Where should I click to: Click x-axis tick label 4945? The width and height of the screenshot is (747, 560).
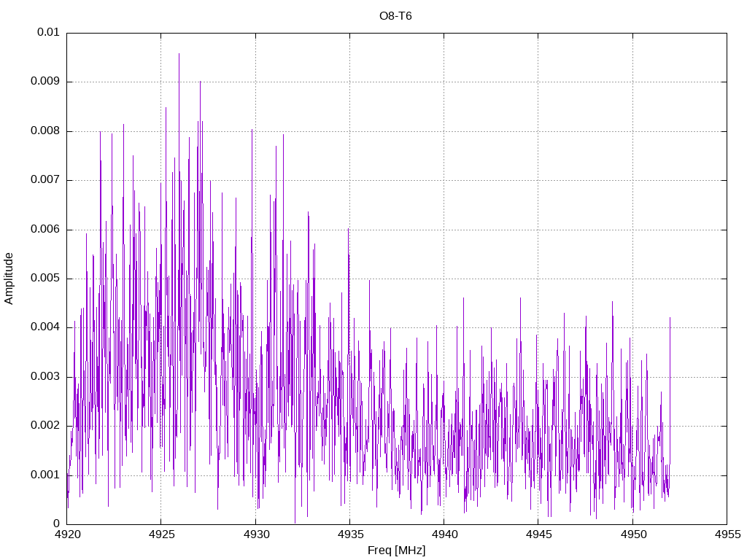coord(539,534)
